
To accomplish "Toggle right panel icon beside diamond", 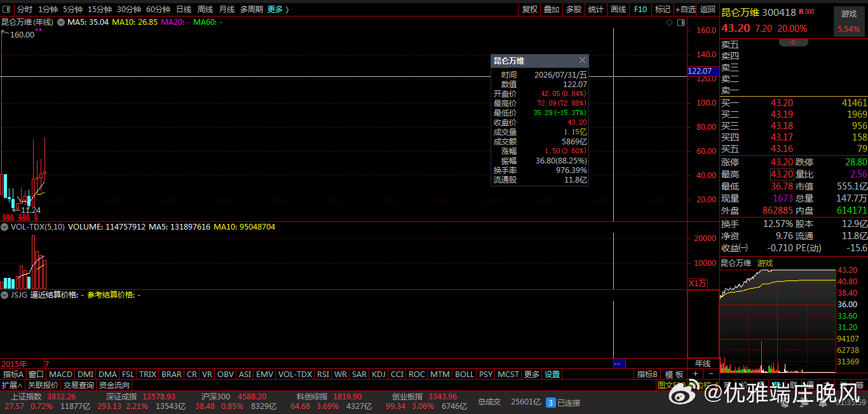I will click(x=681, y=22).
